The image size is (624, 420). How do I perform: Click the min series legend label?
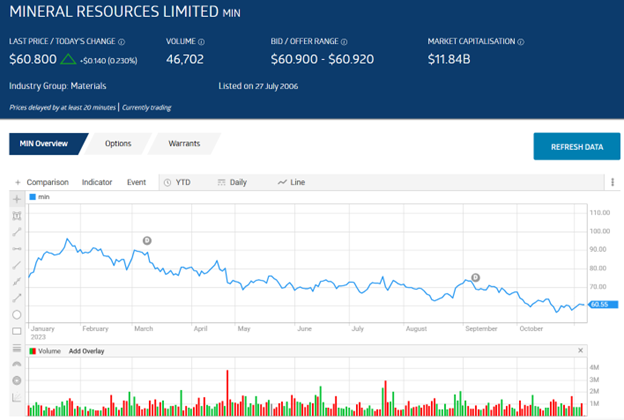(x=44, y=197)
